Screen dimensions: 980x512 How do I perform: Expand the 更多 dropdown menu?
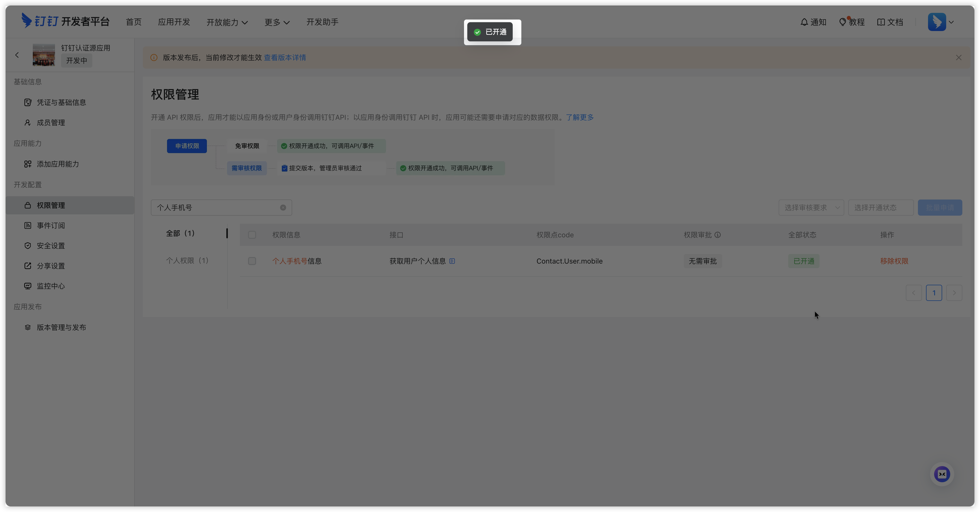(277, 22)
